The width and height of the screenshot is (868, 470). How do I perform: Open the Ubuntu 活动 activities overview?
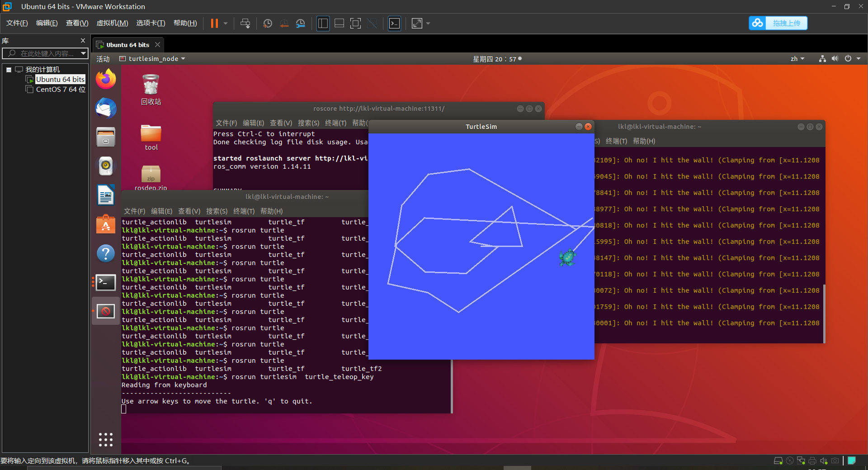point(103,59)
